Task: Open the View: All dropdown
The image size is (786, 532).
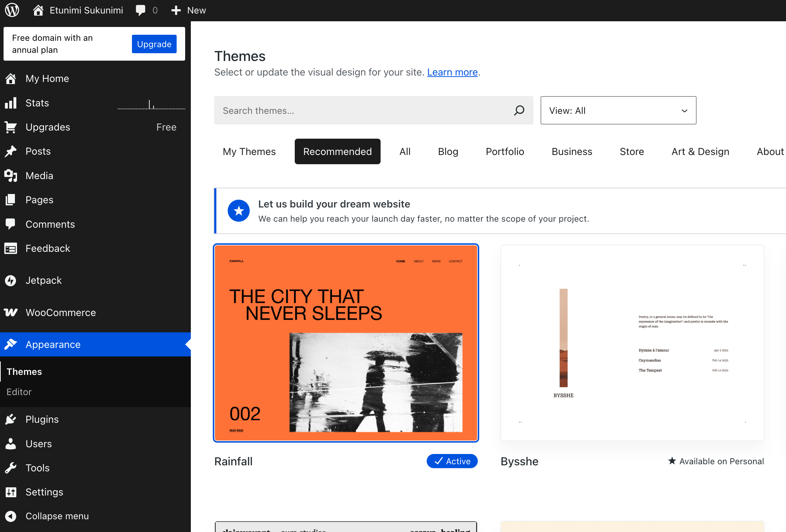Action: pos(618,110)
